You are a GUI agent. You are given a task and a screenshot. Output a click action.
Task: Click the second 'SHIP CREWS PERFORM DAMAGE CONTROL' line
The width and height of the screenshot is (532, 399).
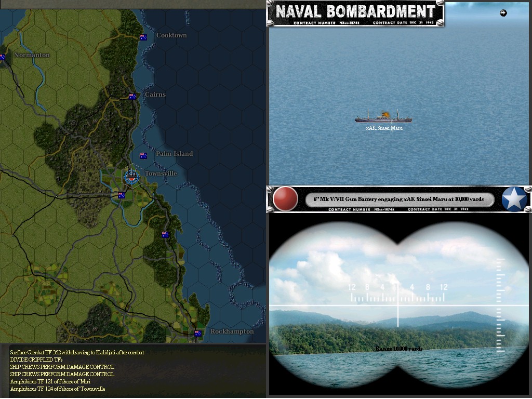[62, 374]
